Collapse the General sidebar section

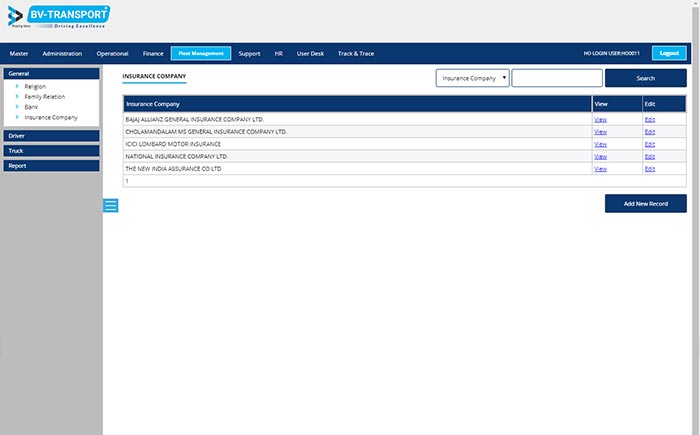[51, 74]
